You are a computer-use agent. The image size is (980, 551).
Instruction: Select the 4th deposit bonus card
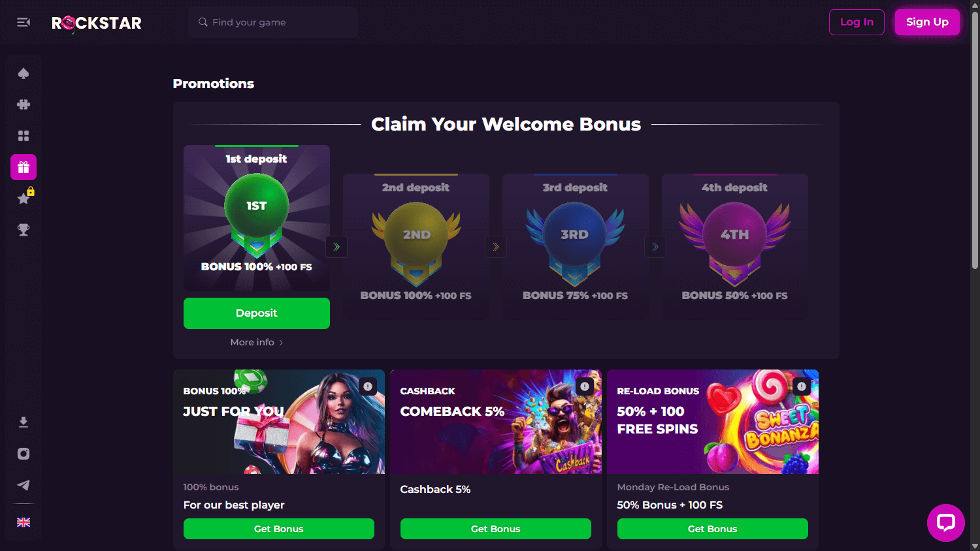pyautogui.click(x=735, y=247)
